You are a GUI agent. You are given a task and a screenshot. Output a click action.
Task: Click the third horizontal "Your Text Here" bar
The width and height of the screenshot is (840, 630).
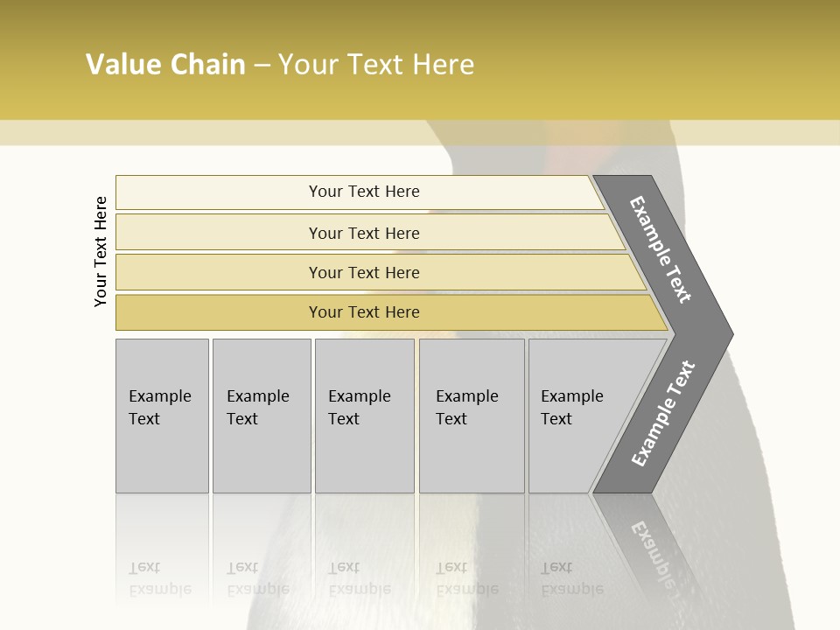(363, 272)
